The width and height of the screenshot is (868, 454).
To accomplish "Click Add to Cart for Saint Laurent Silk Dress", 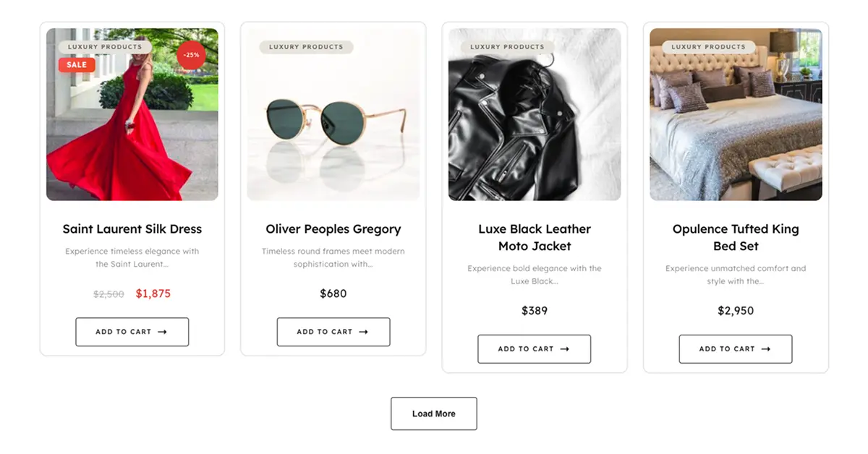I will pos(132,332).
